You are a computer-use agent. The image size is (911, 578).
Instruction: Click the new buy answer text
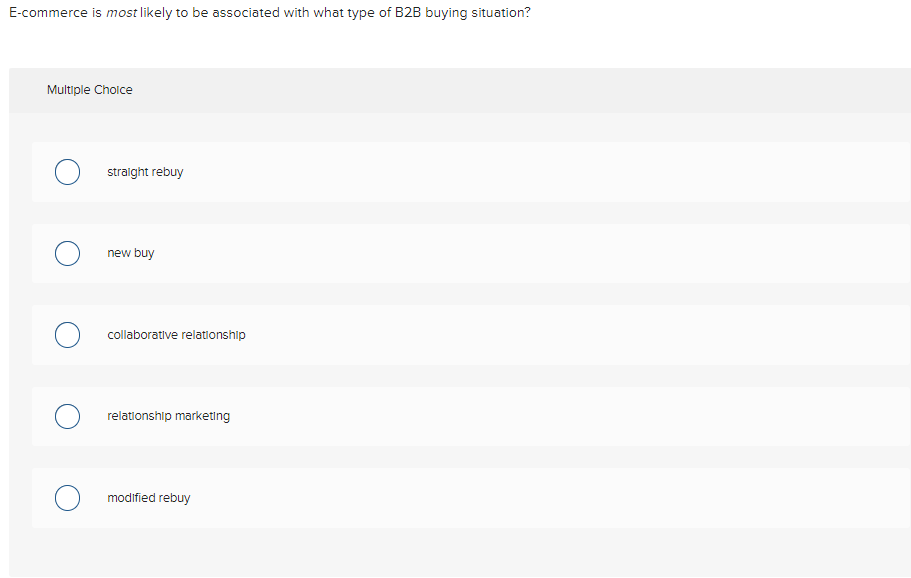pos(131,253)
